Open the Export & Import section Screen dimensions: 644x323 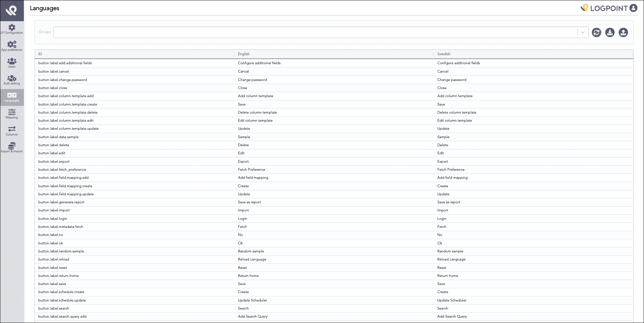click(x=12, y=148)
